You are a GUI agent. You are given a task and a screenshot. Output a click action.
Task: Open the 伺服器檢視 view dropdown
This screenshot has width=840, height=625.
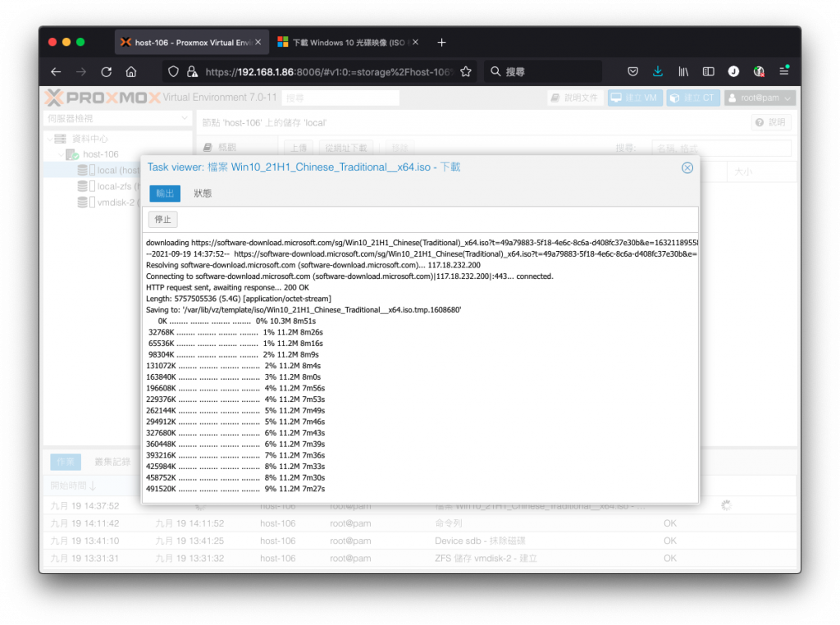tap(117, 118)
